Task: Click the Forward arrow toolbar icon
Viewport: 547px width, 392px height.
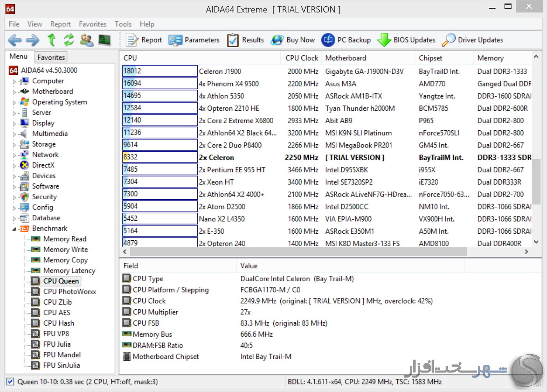Action: [x=33, y=40]
